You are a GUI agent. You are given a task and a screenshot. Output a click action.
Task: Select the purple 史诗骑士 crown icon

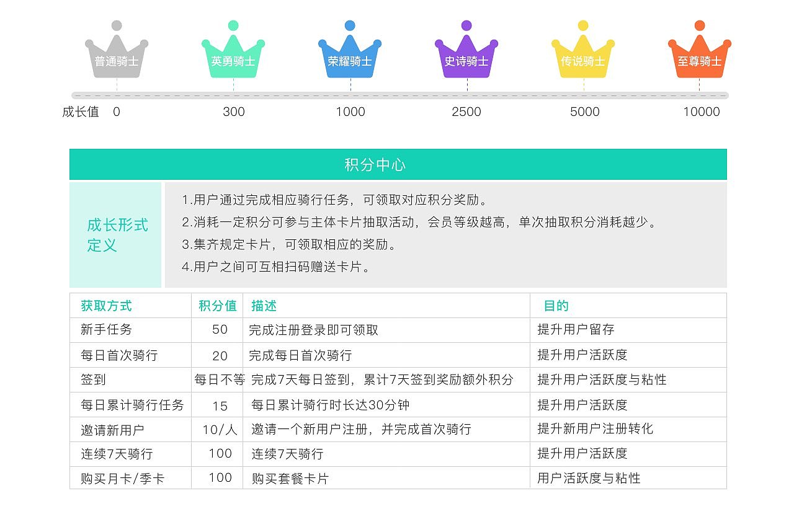click(466, 50)
